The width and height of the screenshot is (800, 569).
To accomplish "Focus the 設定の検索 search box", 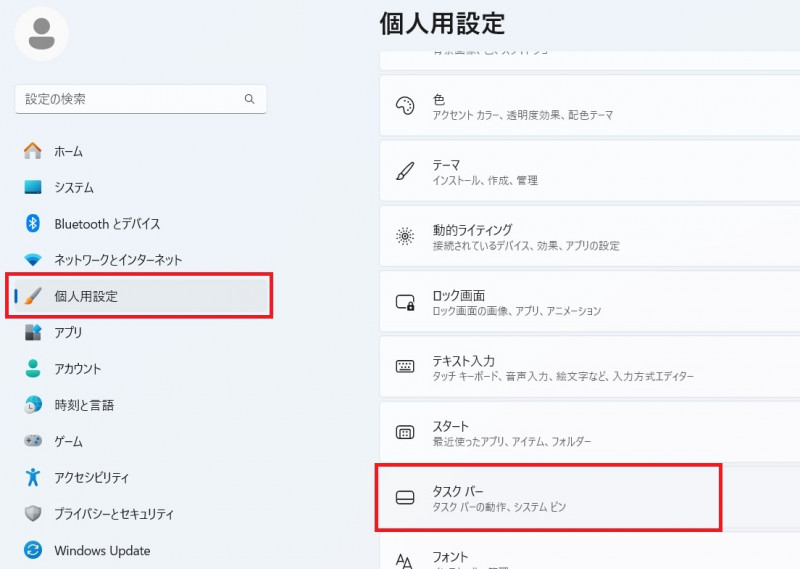I will point(141,99).
